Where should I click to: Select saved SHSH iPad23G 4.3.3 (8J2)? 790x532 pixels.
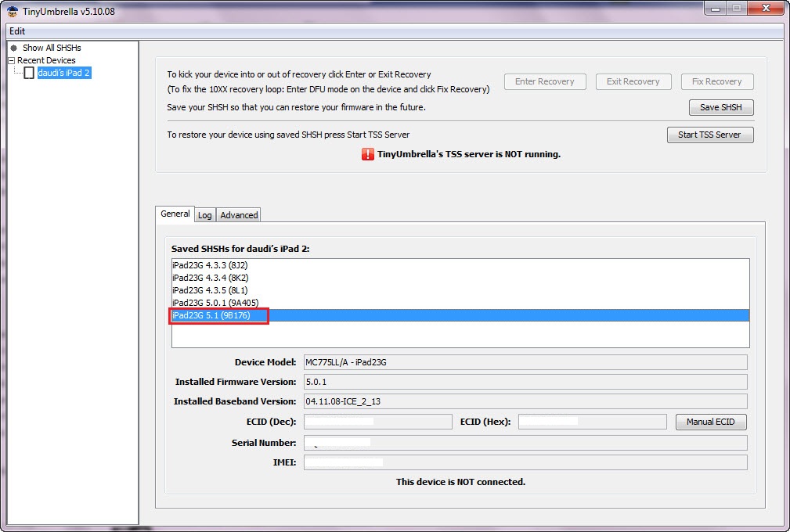(460, 265)
